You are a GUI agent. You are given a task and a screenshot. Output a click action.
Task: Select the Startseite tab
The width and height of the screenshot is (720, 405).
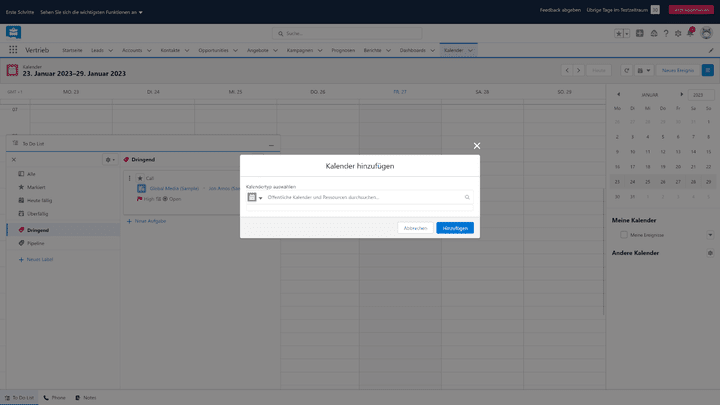[72, 50]
